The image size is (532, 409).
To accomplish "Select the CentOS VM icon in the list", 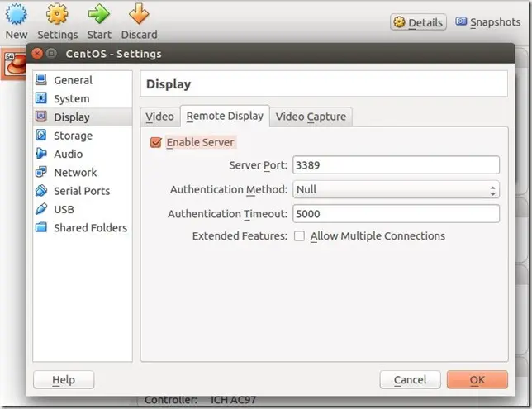I will coord(14,64).
